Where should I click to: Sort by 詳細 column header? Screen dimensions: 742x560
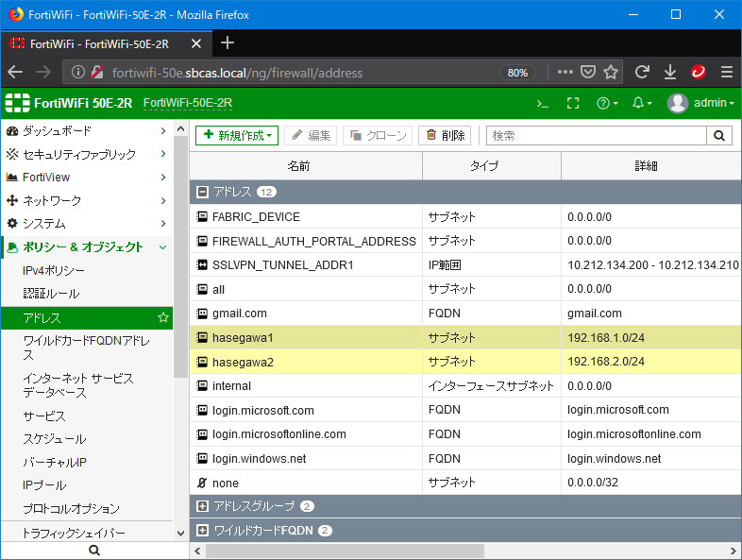click(x=651, y=165)
